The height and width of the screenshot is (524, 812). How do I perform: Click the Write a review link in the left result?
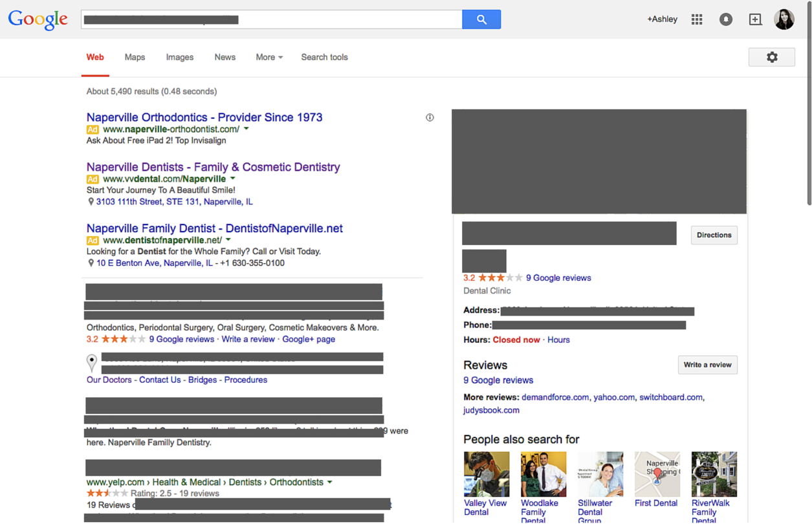click(248, 339)
